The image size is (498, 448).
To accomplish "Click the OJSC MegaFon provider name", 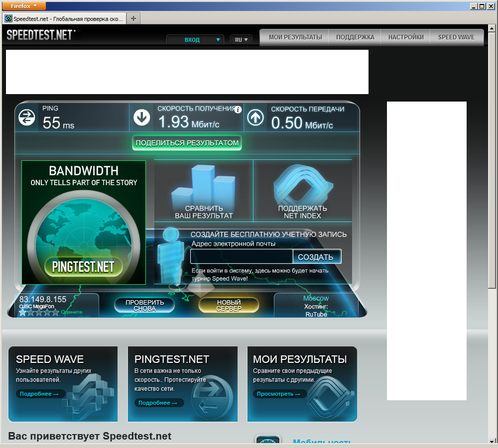I will 36,307.
